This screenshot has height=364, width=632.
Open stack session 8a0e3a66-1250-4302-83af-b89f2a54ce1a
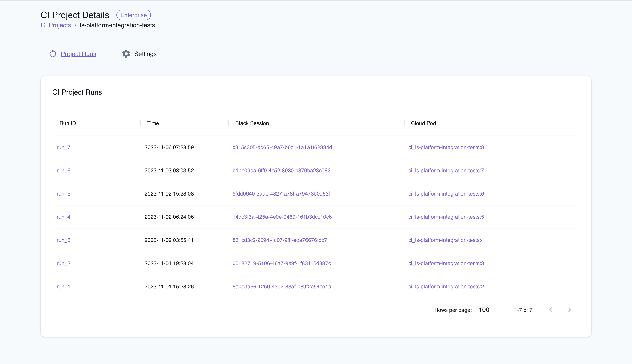coord(282,287)
